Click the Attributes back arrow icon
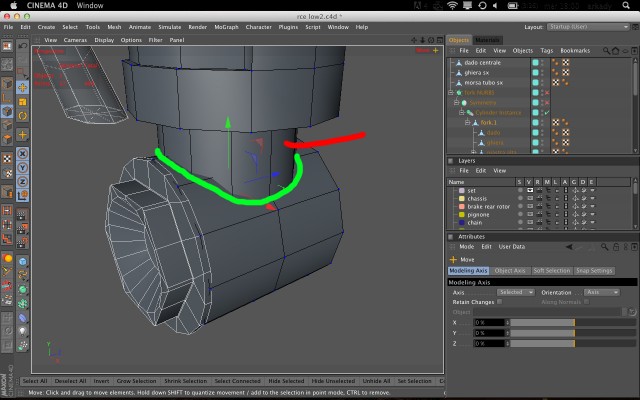The width and height of the screenshot is (640, 400). [x=569, y=247]
